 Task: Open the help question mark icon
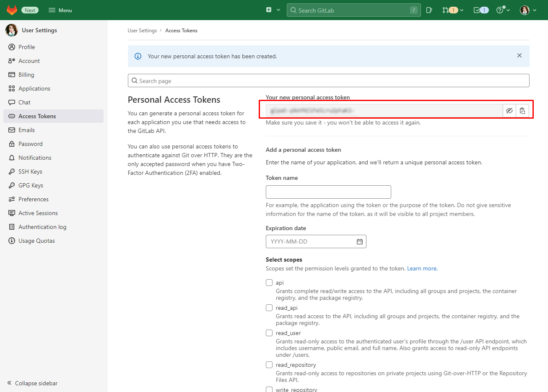click(x=500, y=10)
